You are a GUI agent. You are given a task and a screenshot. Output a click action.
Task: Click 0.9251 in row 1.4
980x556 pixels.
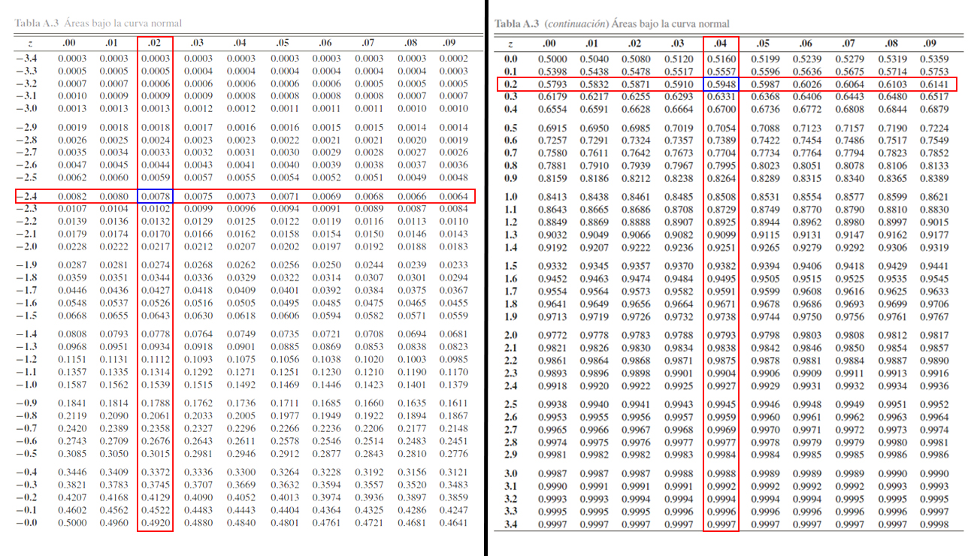point(721,247)
